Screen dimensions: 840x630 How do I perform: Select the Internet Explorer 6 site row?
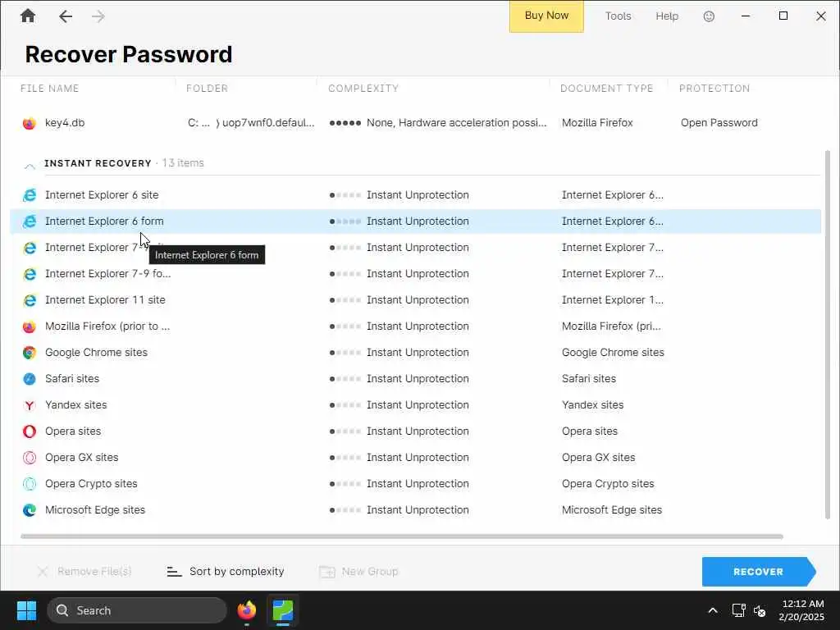pos(416,195)
